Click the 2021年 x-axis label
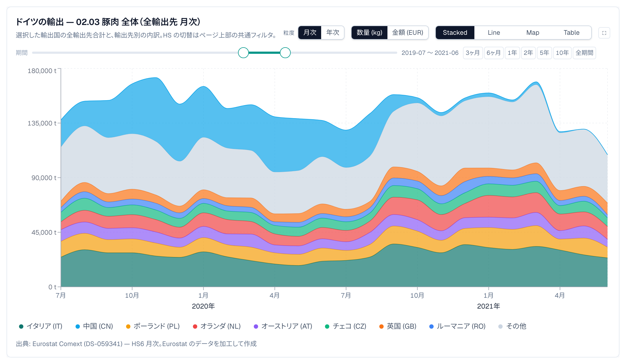626x364 pixels. 489,306
